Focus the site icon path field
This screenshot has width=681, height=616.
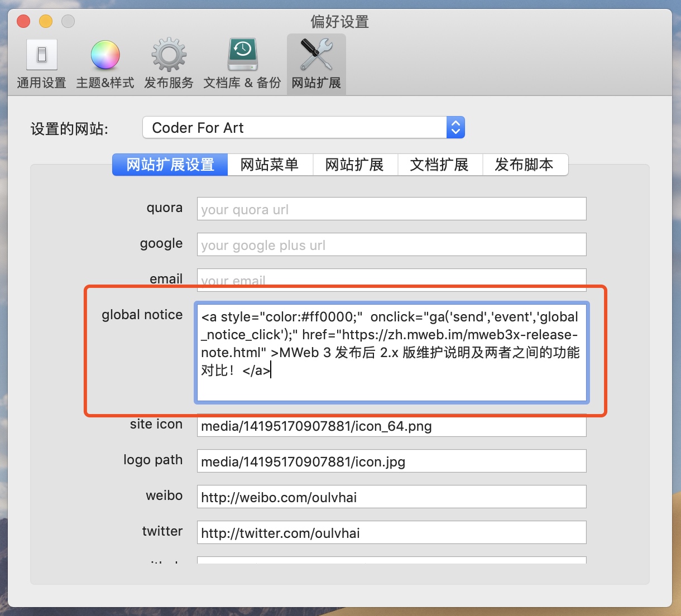391,427
